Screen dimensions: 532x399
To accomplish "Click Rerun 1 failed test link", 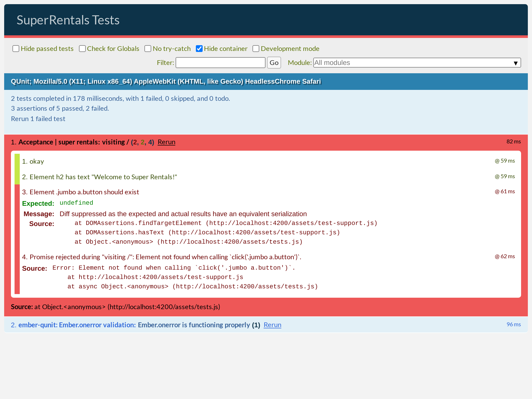I will point(38,119).
